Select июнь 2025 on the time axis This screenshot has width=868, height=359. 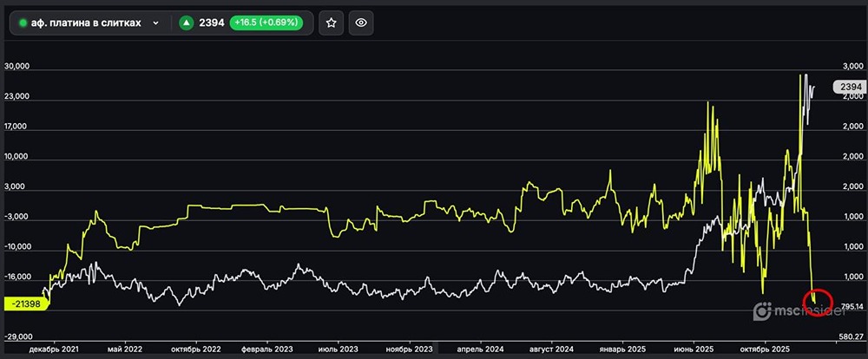(694, 349)
